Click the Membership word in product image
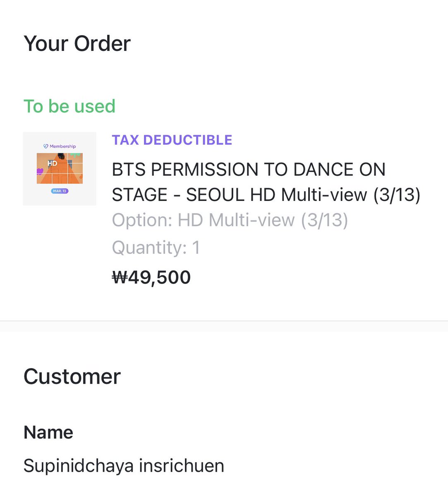 click(63, 146)
